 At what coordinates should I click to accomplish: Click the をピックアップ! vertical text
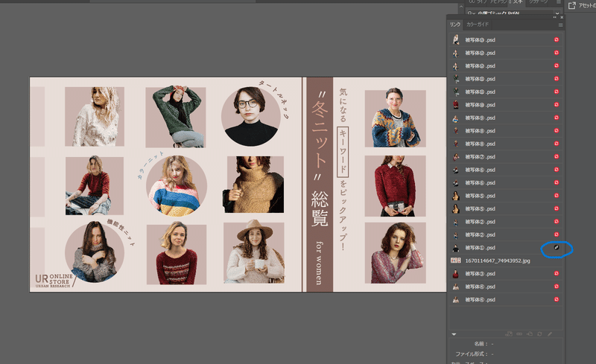343,215
